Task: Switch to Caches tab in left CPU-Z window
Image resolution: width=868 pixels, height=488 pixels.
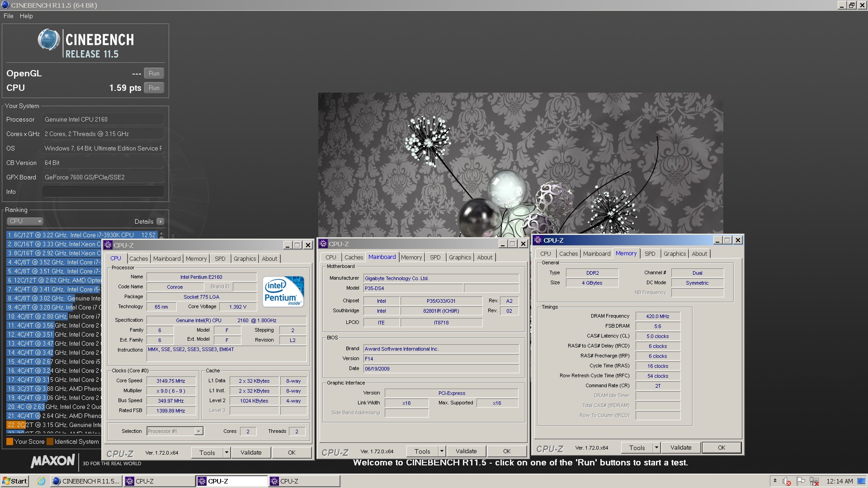Action: coord(138,258)
